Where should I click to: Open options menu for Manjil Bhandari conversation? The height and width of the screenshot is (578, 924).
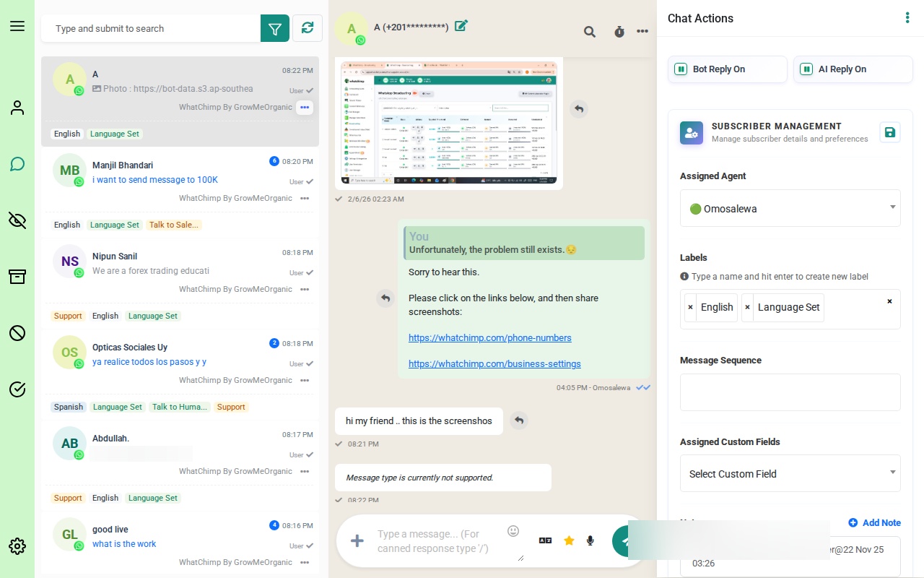(305, 198)
